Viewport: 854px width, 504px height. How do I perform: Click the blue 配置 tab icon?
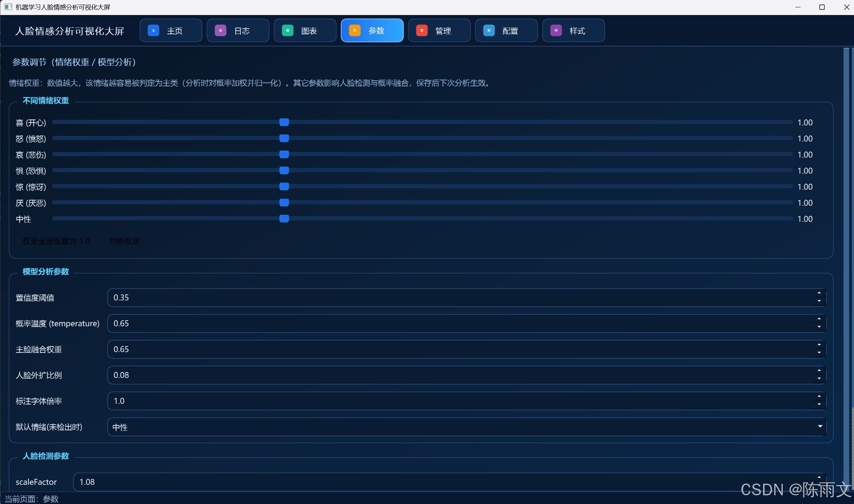point(489,31)
